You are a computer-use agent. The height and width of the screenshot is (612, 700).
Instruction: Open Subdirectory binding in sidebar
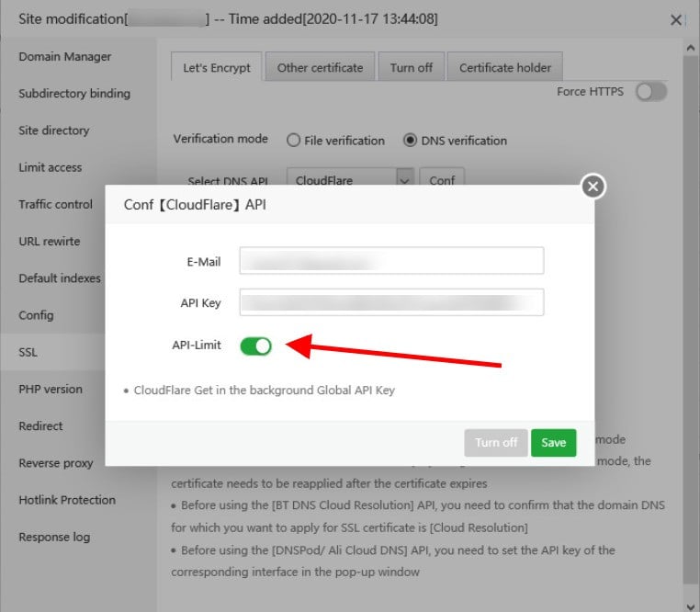click(74, 94)
